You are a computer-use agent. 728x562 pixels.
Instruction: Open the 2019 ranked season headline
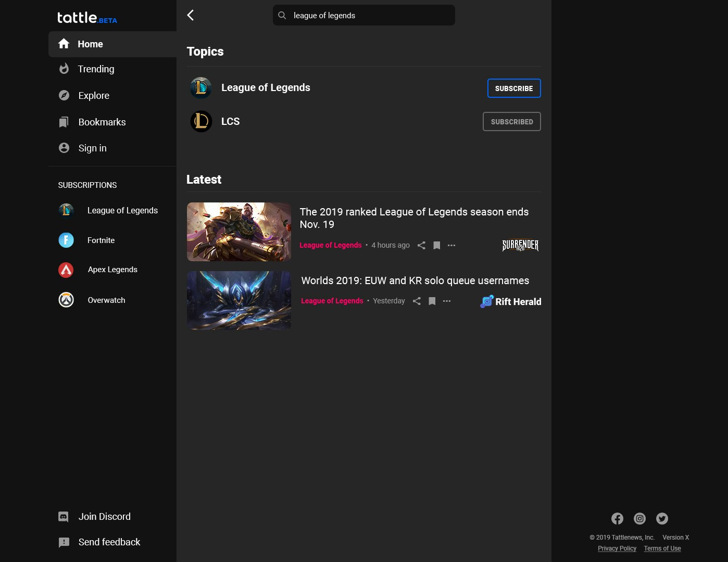click(x=414, y=218)
